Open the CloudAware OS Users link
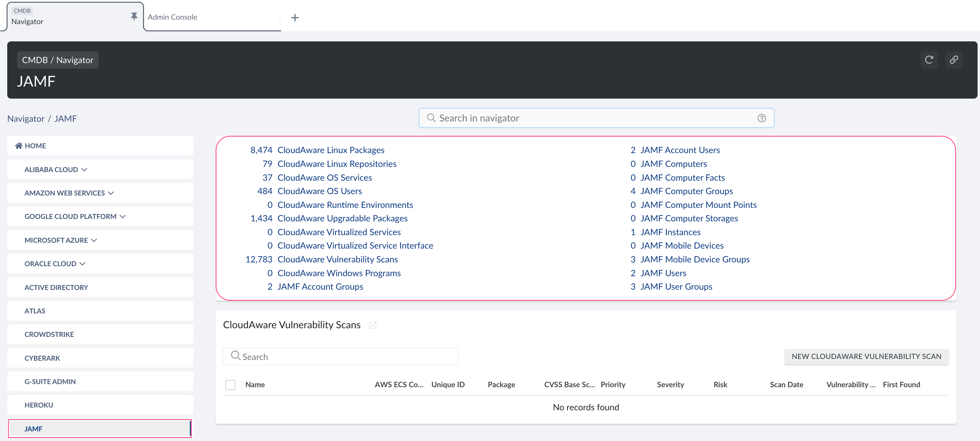This screenshot has width=980, height=441. [319, 191]
